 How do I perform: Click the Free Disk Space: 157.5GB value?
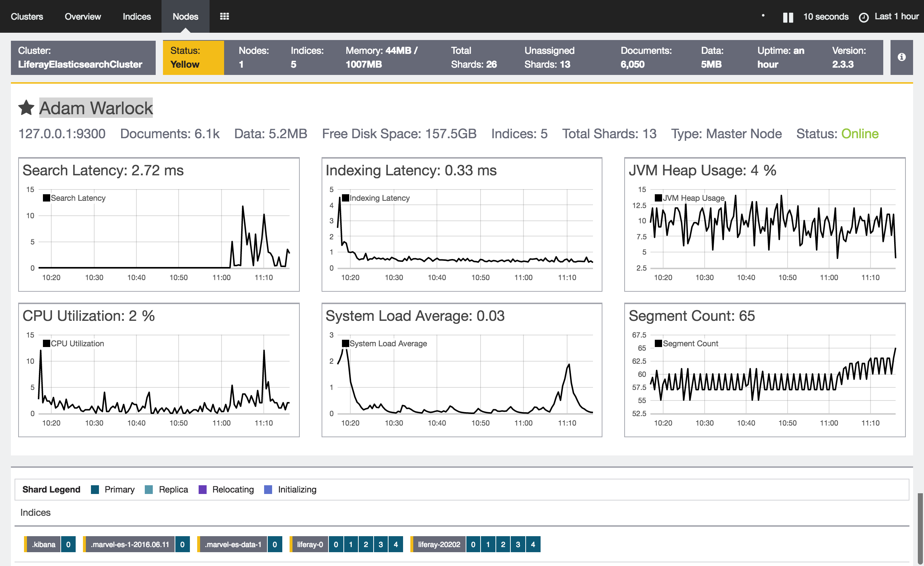(x=399, y=134)
